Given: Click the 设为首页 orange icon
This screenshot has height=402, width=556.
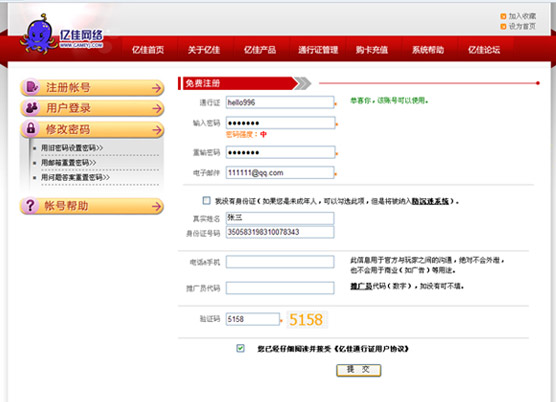Looking at the screenshot, I should [x=503, y=27].
